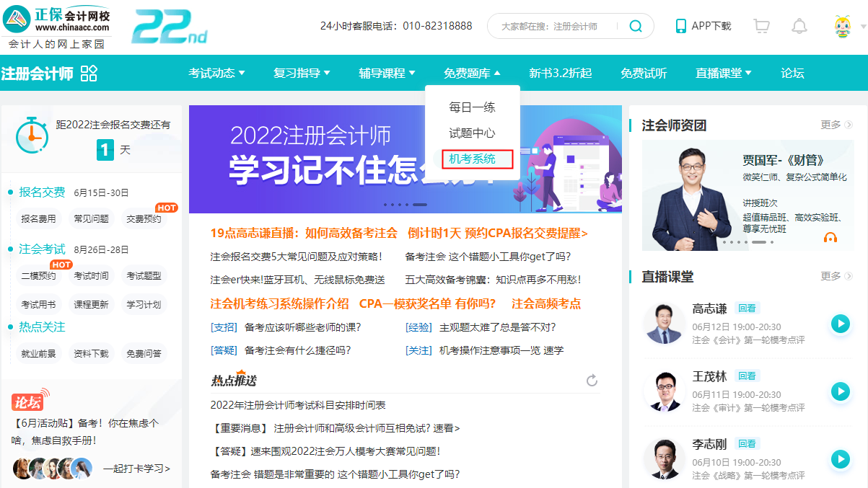Expand the 辅导课程 dropdown menu
This screenshot has width=868, height=488.
tap(387, 73)
